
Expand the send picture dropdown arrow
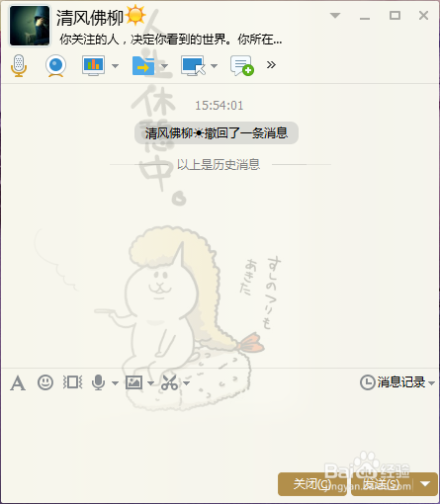tap(150, 383)
